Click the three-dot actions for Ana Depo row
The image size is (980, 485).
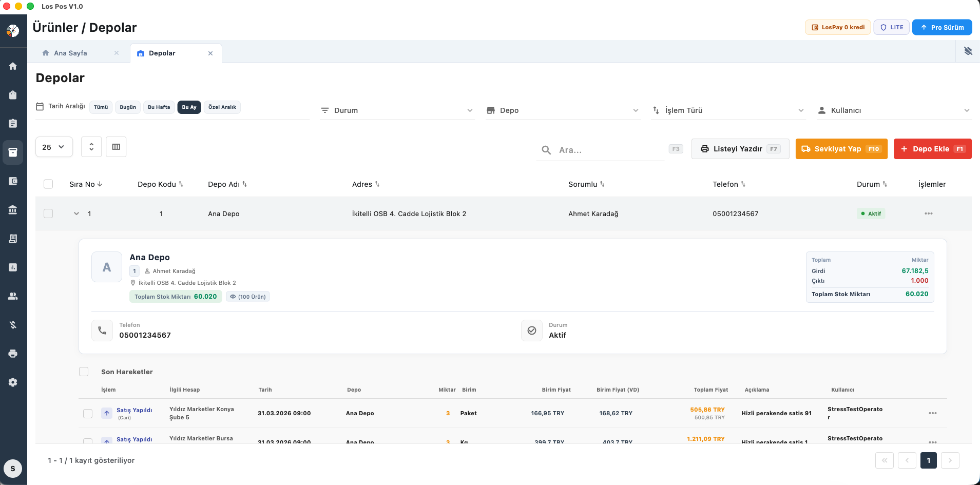[928, 214]
